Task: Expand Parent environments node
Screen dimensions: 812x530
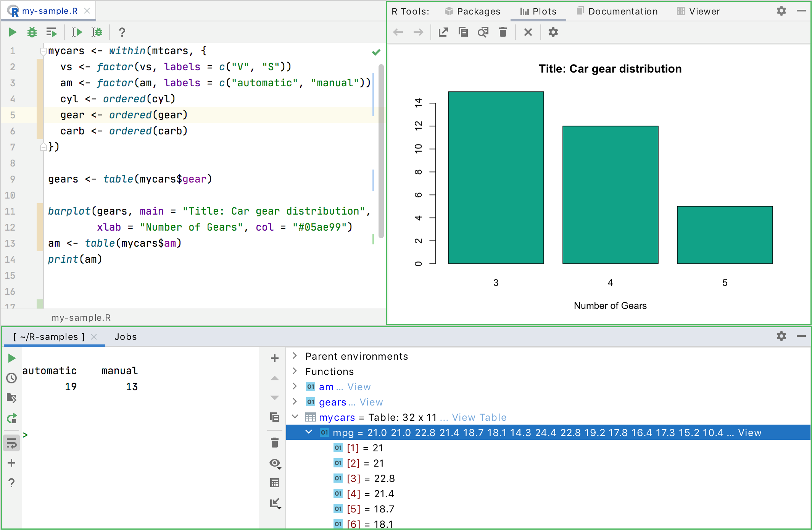Action: [295, 356]
